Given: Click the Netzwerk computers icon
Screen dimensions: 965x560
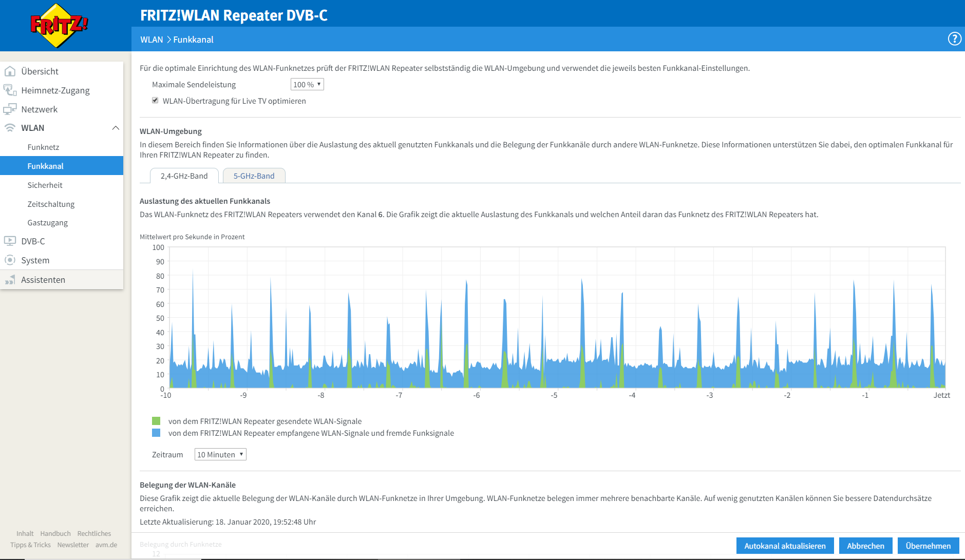Looking at the screenshot, I should [x=10, y=109].
